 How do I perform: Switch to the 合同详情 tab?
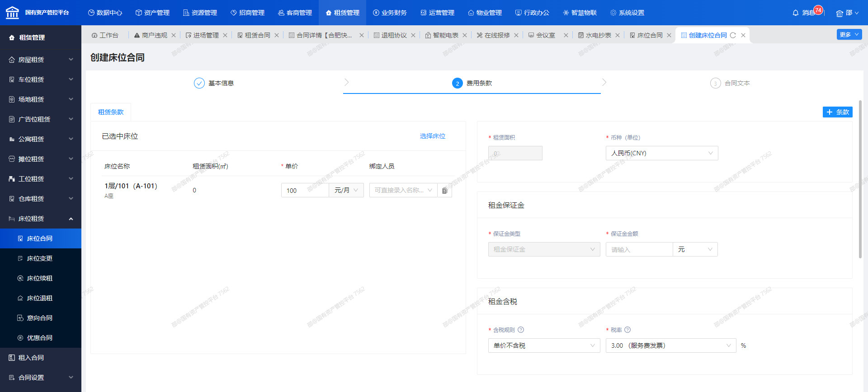click(321, 35)
